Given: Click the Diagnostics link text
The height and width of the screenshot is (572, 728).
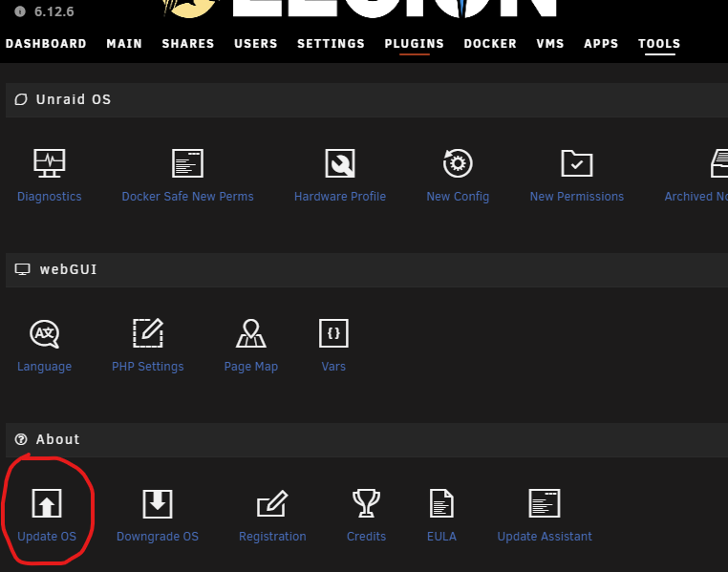Looking at the screenshot, I should tap(50, 197).
